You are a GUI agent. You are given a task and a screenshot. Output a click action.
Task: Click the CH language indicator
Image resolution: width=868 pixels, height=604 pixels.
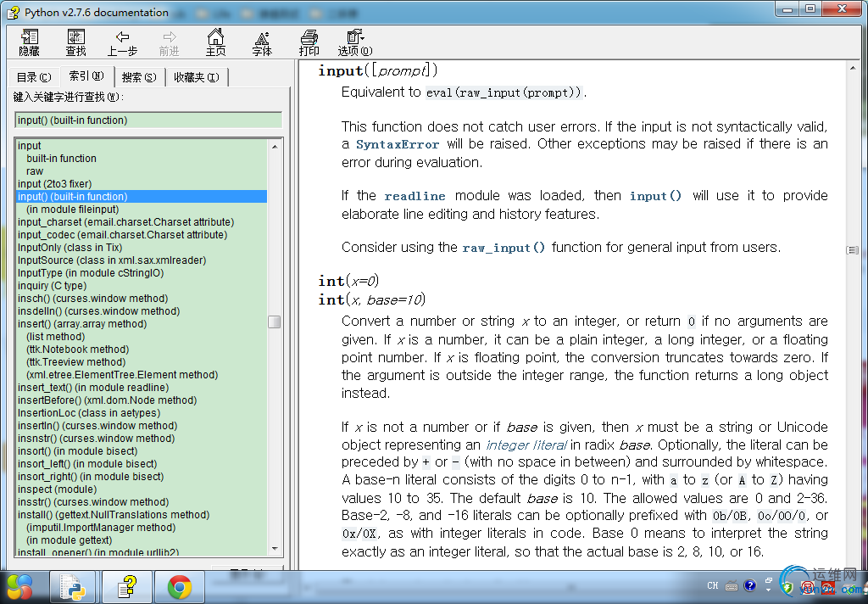712,585
